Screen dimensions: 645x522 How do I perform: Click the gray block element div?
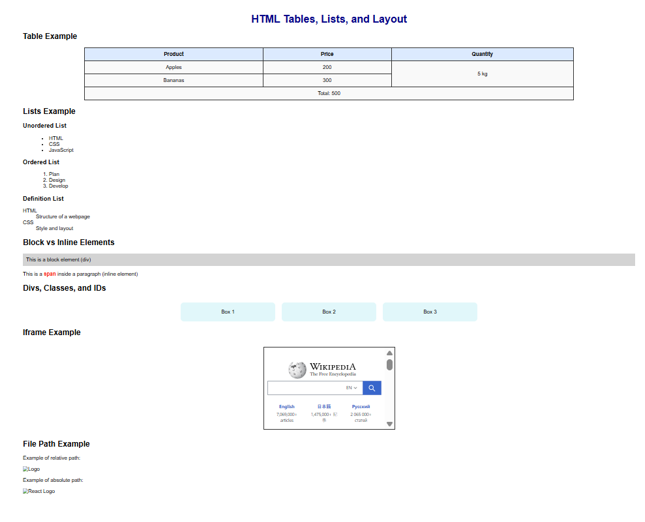(x=328, y=259)
